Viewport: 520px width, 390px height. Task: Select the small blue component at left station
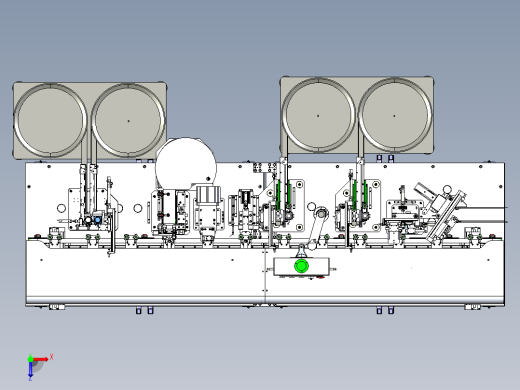click(98, 219)
